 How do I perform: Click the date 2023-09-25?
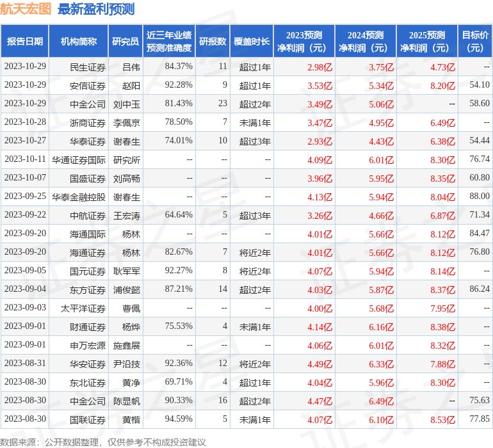[25, 196]
